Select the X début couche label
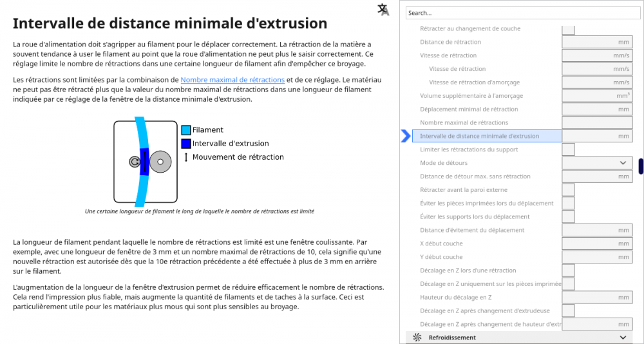Viewport: 644px width, 344px height. (x=442, y=244)
